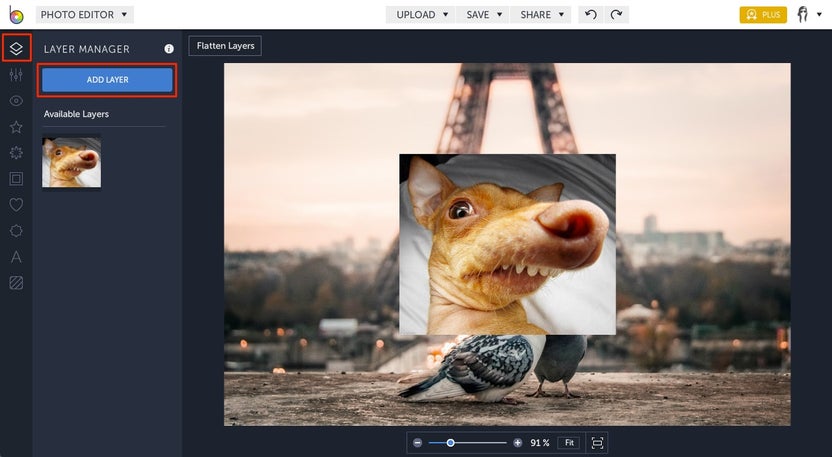Open the Upload dropdown menu
Screen dimensions: 832x457
pyautogui.click(x=421, y=15)
